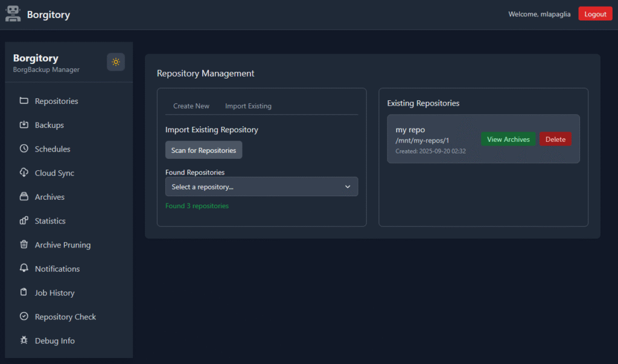View Archives for the 'my repo' repository

point(508,139)
